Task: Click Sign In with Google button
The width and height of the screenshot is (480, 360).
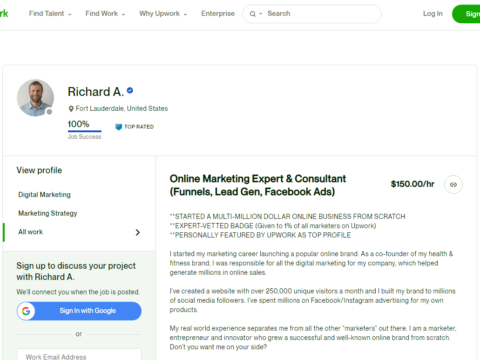Action: tap(79, 311)
